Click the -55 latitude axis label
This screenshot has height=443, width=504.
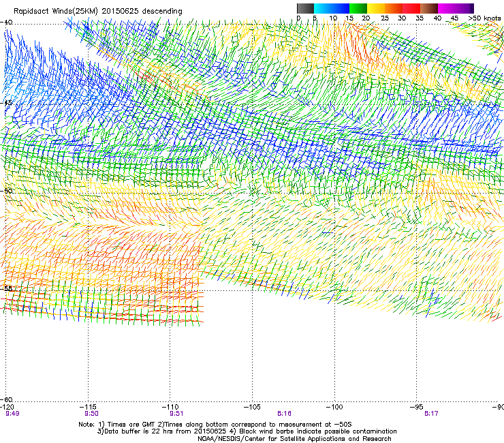(x=7, y=288)
